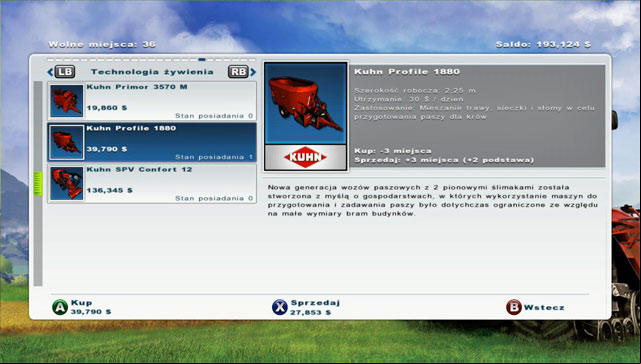641x364 pixels.
Task: Click the green A button icon
Action: (60, 307)
